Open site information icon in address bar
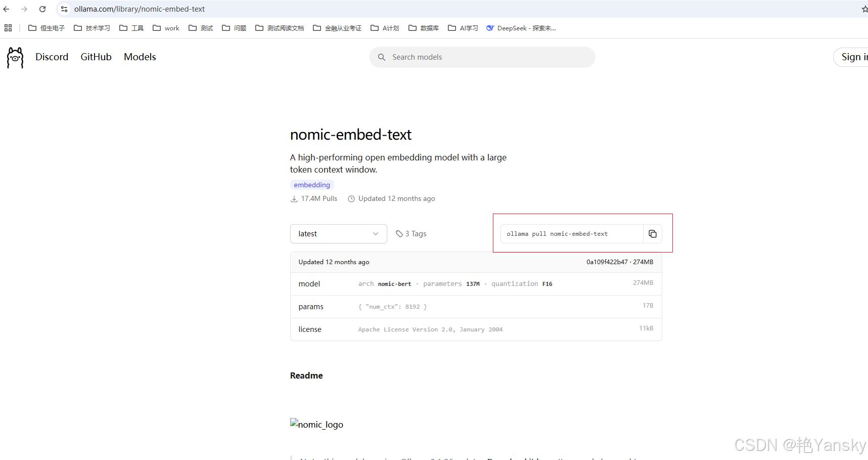Viewport: 868px width, 460px height. point(64,9)
